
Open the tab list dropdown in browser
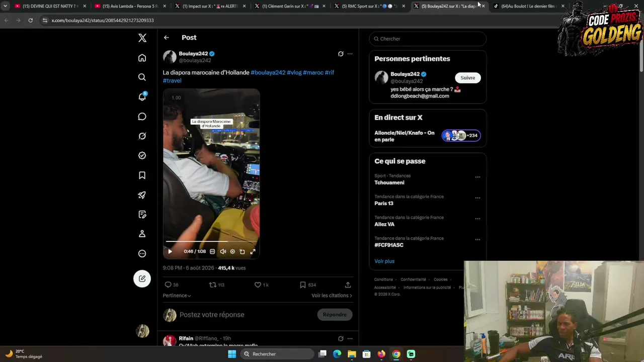point(5,6)
